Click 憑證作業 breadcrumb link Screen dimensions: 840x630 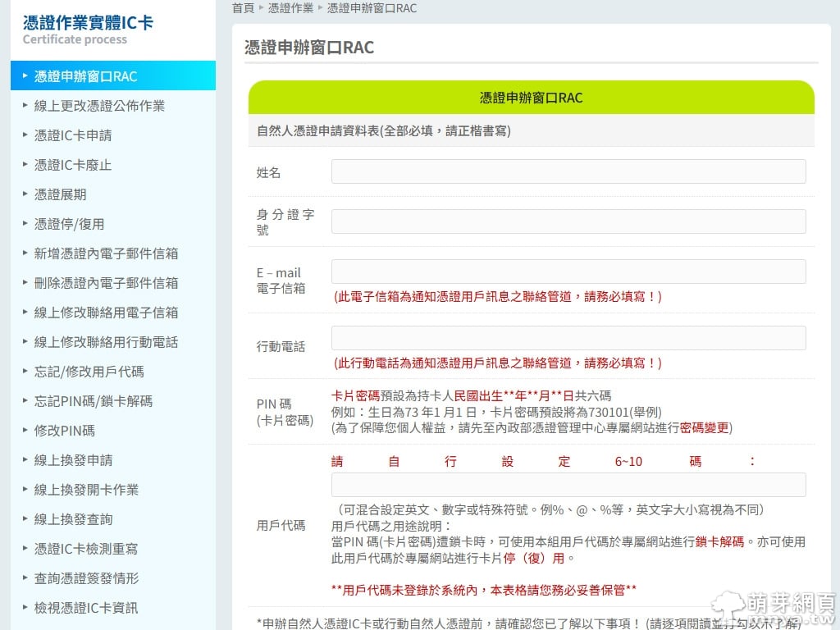pos(290,8)
